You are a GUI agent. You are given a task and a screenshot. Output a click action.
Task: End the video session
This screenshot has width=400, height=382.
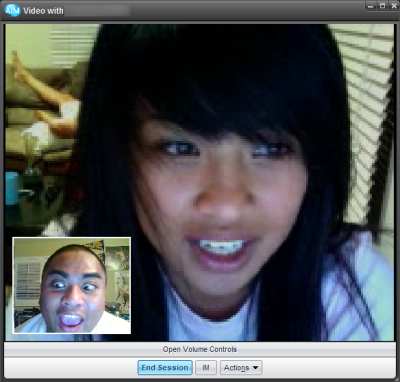click(x=165, y=368)
